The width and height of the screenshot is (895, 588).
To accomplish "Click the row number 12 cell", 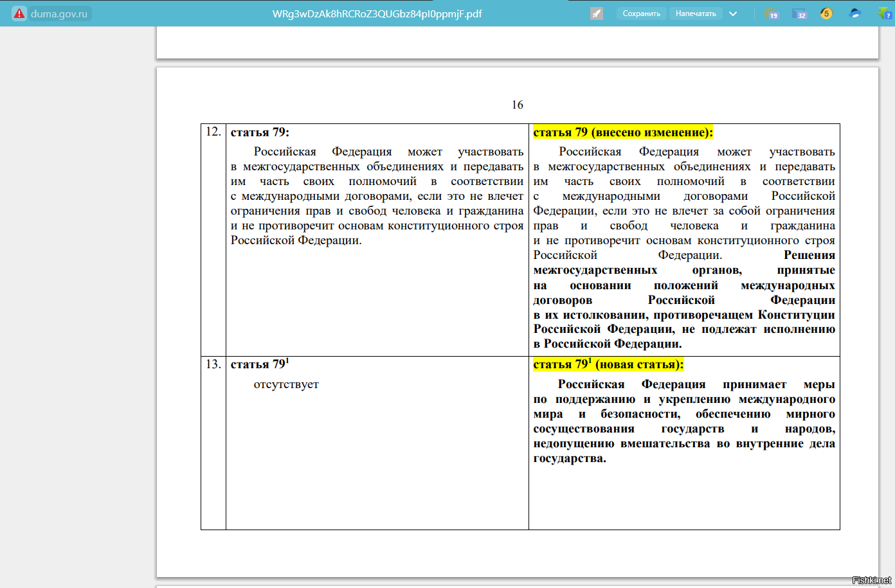I will pos(213,132).
